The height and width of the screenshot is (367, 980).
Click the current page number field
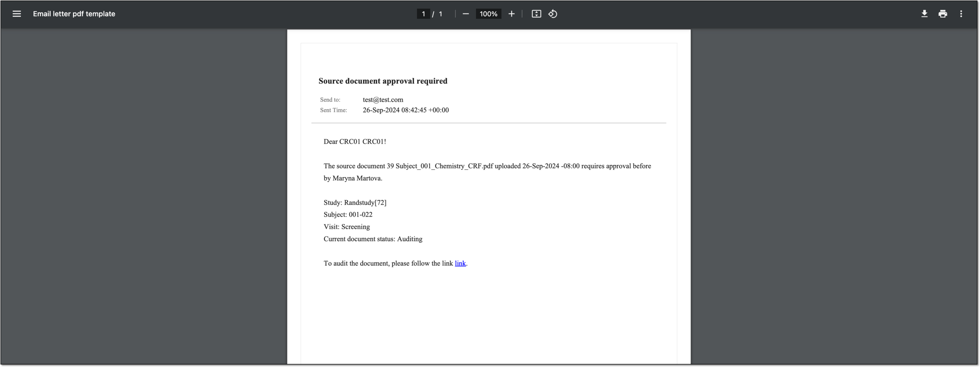423,14
